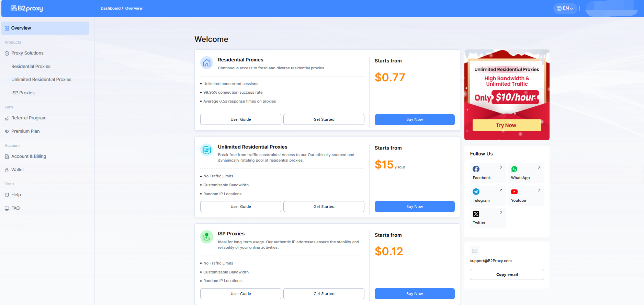The image size is (644, 305).
Task: Expand Proxy Solutions in the sidebar
Action: tap(27, 53)
